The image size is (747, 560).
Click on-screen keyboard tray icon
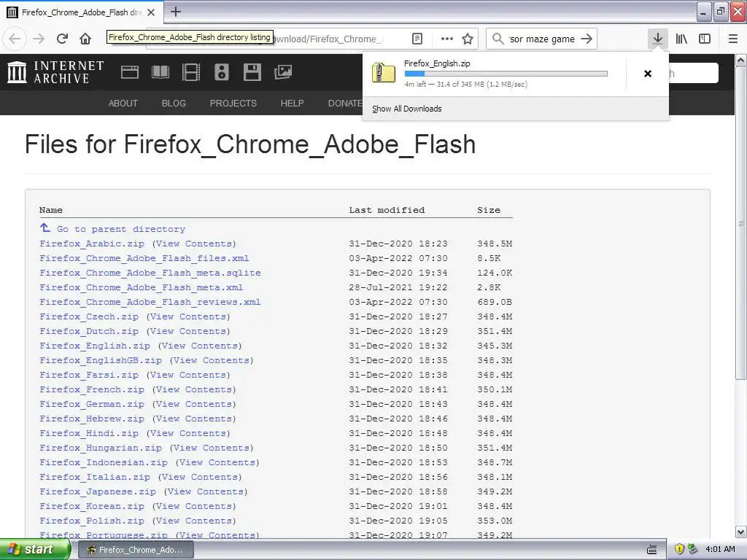click(x=651, y=550)
